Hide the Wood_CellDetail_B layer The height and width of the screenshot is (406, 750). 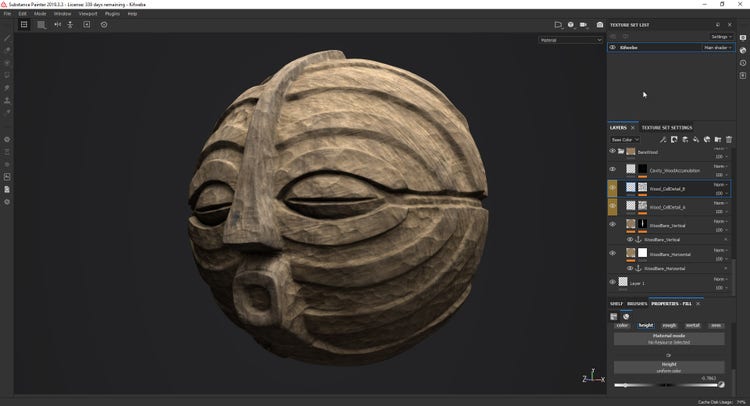pos(613,187)
